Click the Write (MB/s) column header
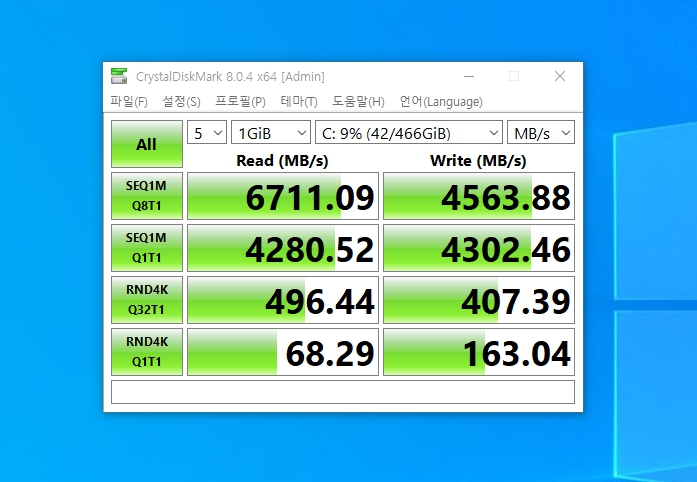 [478, 161]
